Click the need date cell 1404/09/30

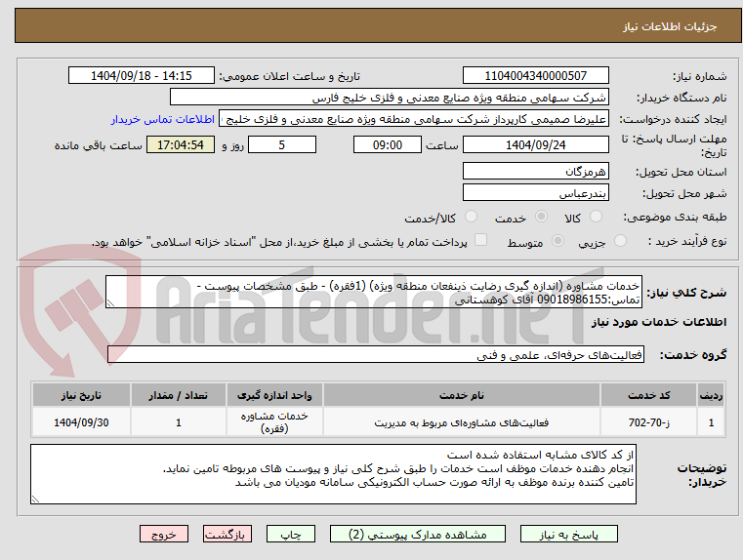coord(81,422)
